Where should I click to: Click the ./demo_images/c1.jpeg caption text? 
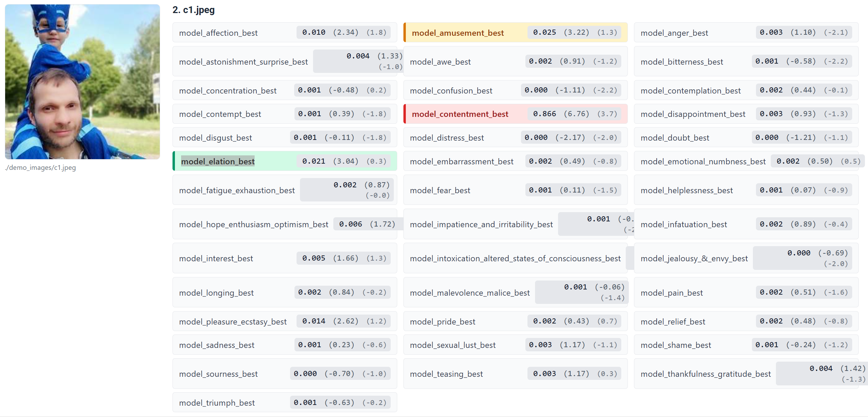41,167
